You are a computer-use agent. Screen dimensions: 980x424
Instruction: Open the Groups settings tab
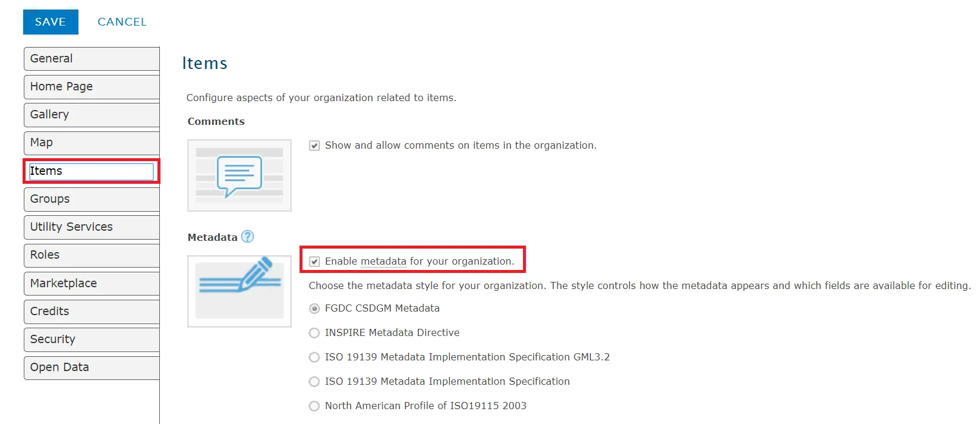point(92,199)
